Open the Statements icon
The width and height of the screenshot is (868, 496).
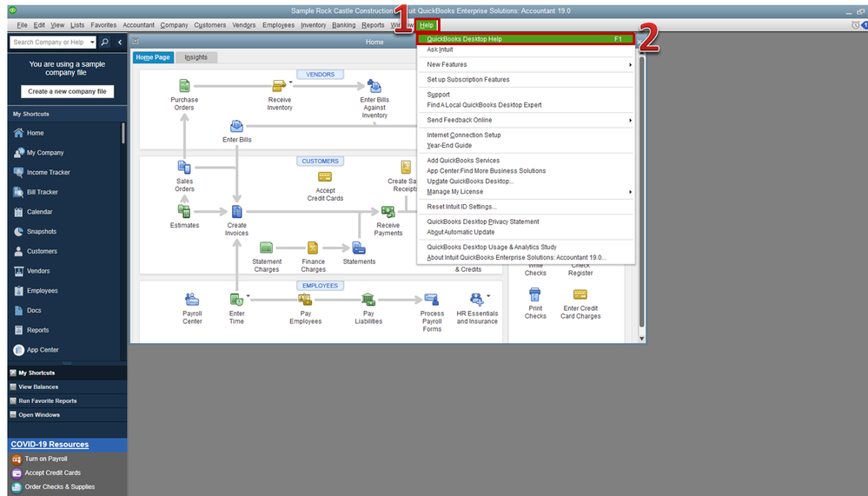359,248
